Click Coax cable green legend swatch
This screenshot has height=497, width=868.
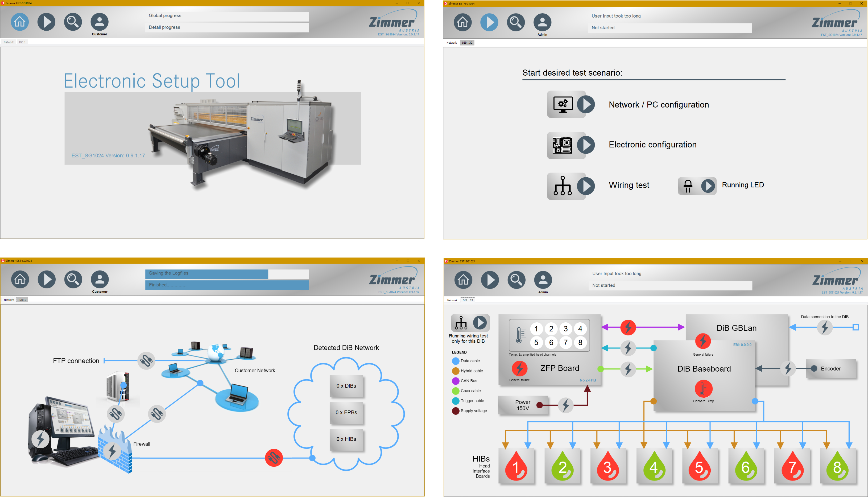(x=456, y=391)
